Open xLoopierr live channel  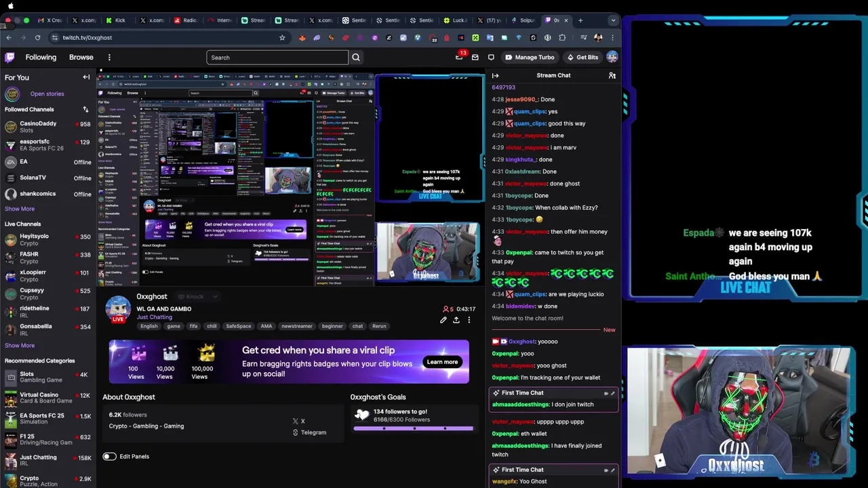47,276
